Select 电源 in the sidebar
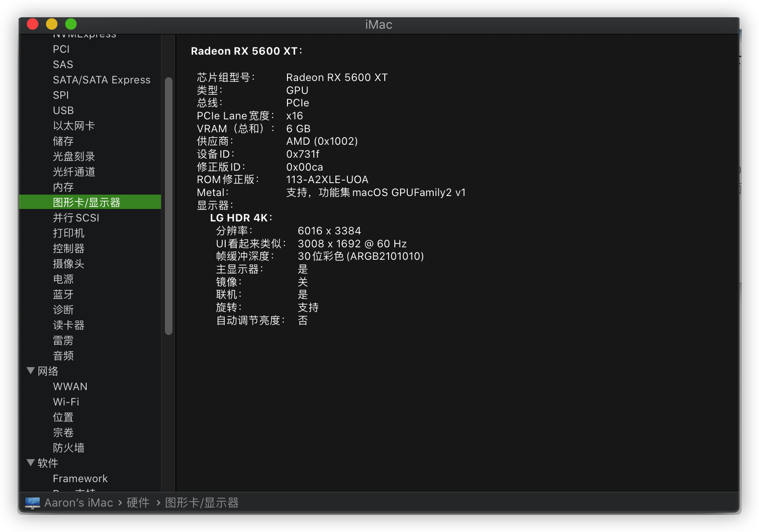759x532 pixels. [63, 279]
